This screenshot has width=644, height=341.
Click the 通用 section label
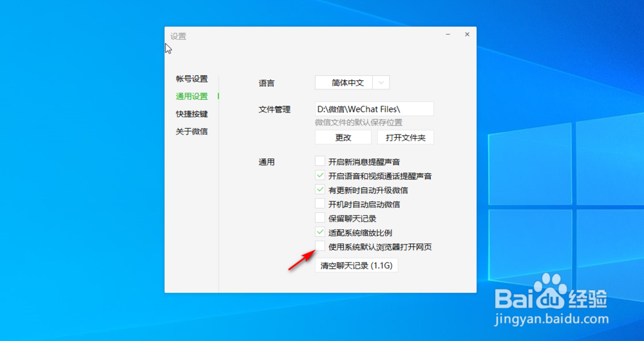(x=267, y=162)
